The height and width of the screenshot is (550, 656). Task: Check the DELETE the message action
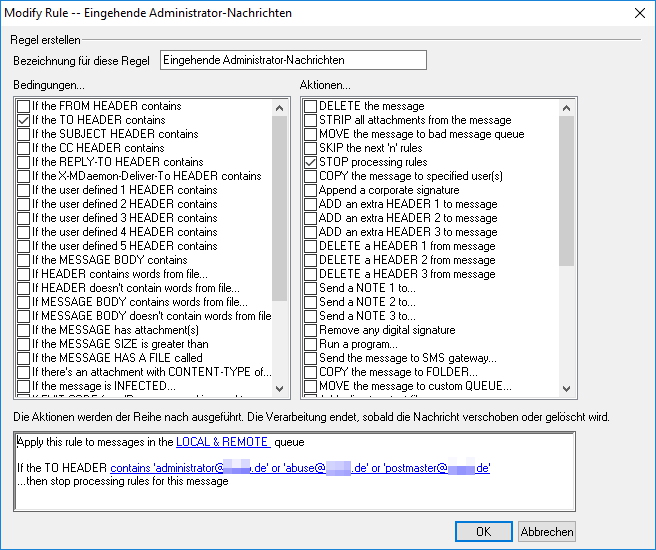tap(311, 106)
